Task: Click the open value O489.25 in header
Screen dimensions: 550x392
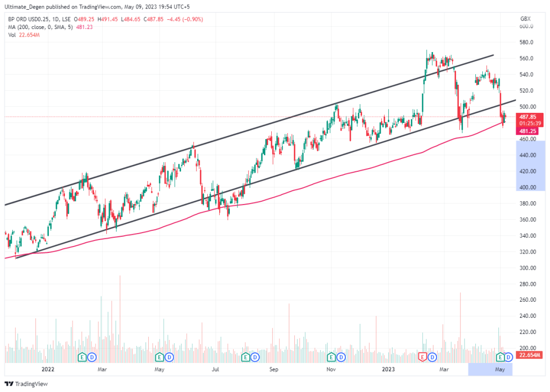Action: coord(84,19)
